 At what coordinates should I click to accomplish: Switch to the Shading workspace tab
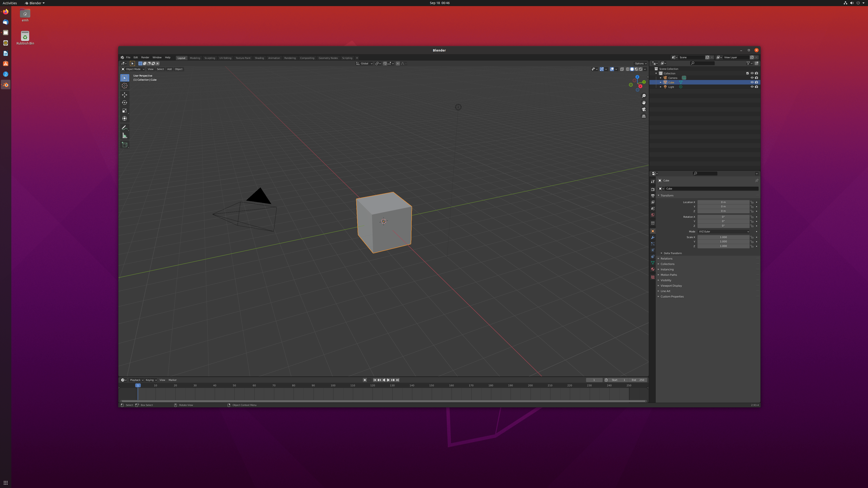259,58
